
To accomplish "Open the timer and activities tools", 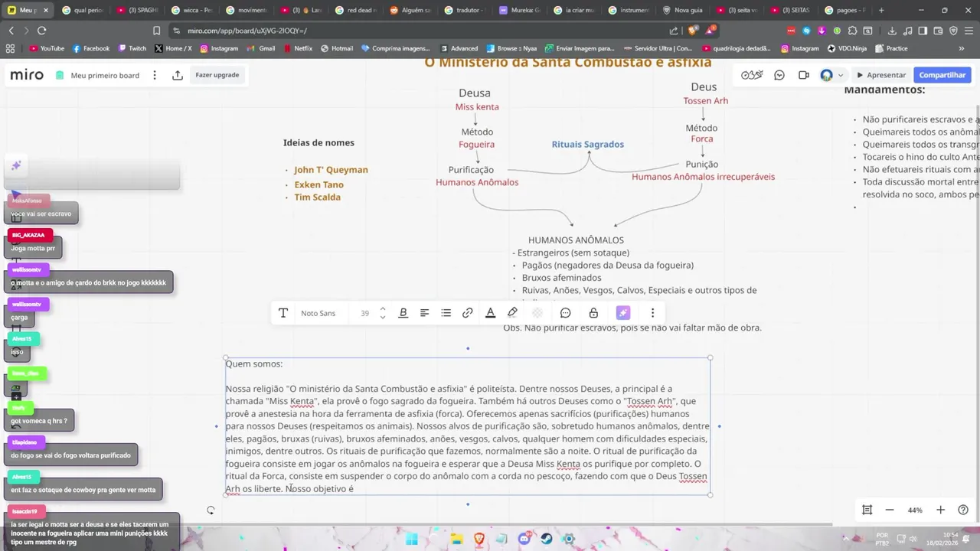I will pos(752,75).
